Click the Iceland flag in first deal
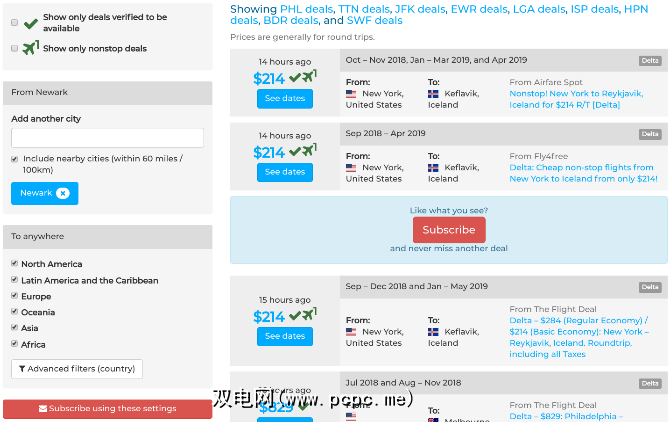670x422 pixels. (x=433, y=94)
